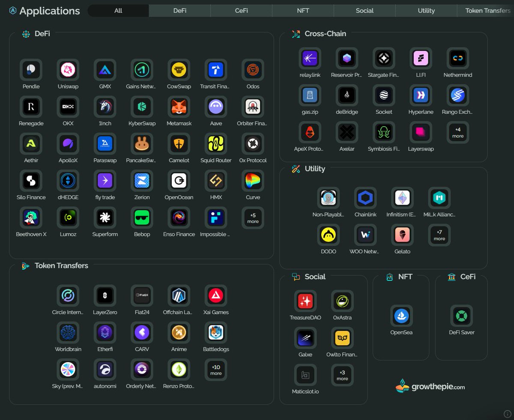Click the PancakeSwap bunny icon

click(x=142, y=144)
